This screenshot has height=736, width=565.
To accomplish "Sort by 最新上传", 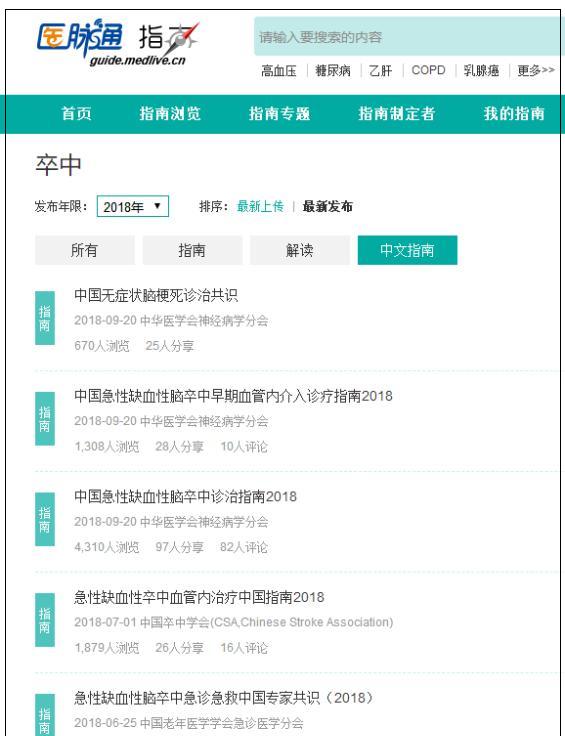I will [260, 207].
